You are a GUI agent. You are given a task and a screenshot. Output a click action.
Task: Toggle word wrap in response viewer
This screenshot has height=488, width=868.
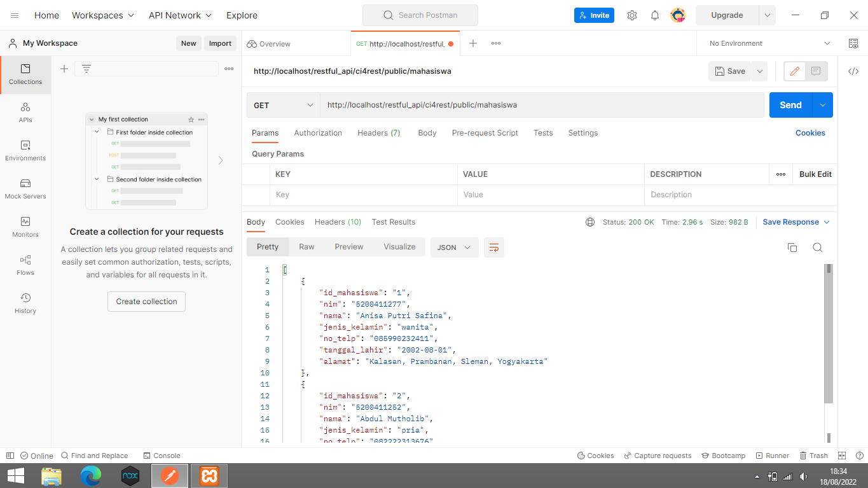pyautogui.click(x=494, y=247)
